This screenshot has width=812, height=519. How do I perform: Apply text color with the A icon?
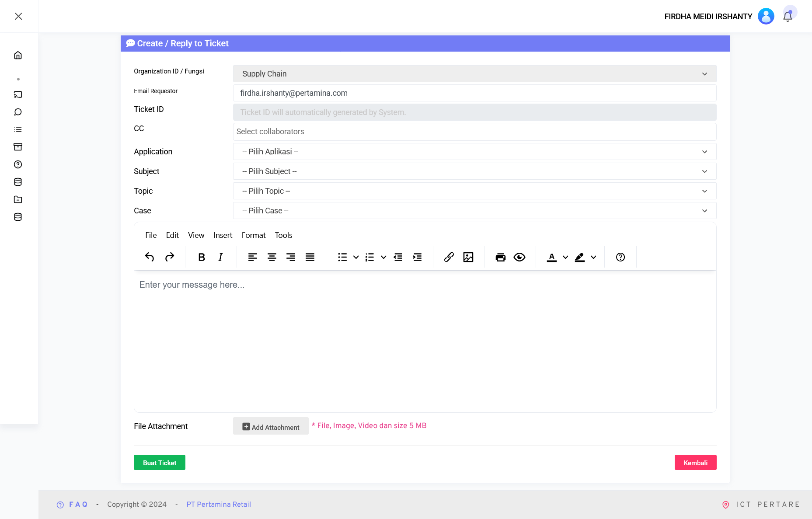tap(552, 257)
